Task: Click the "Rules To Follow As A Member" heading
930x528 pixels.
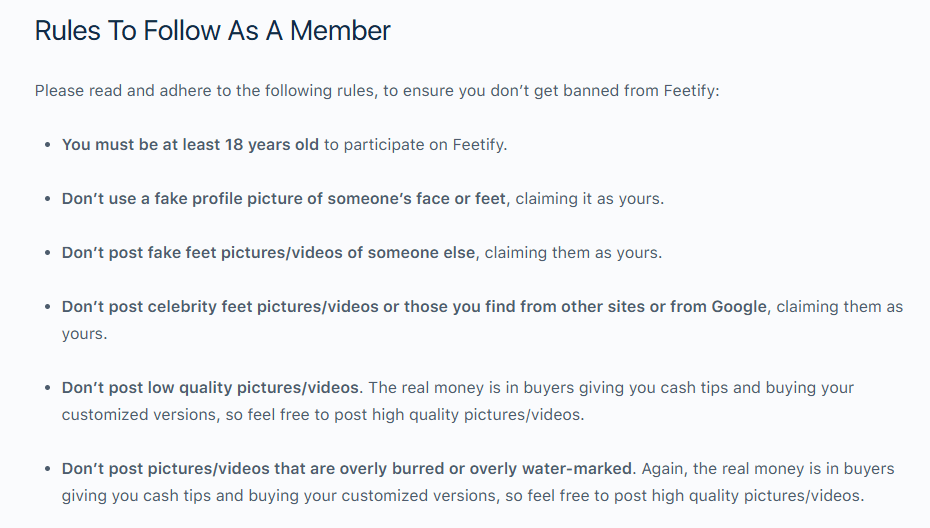Action: [x=212, y=31]
